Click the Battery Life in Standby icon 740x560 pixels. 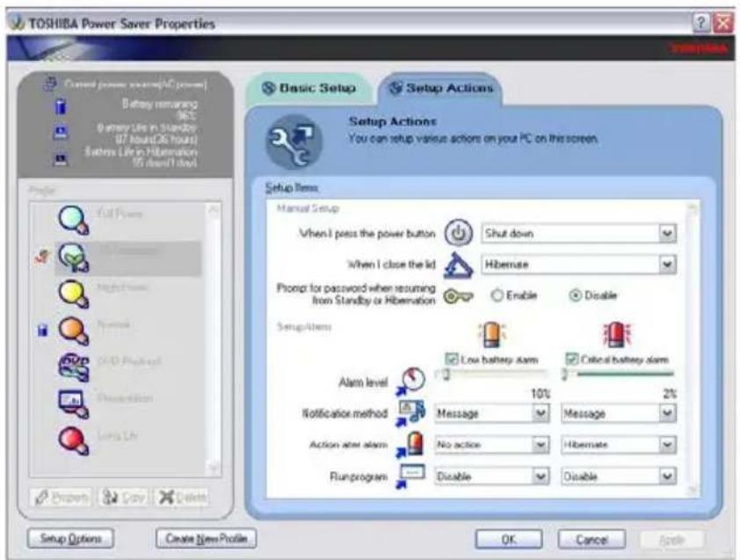[x=61, y=133]
